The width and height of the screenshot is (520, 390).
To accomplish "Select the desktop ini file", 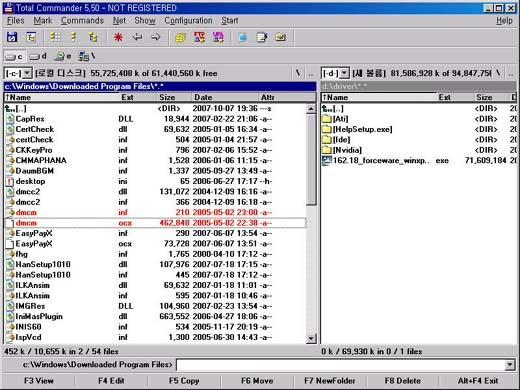I will point(155,181).
